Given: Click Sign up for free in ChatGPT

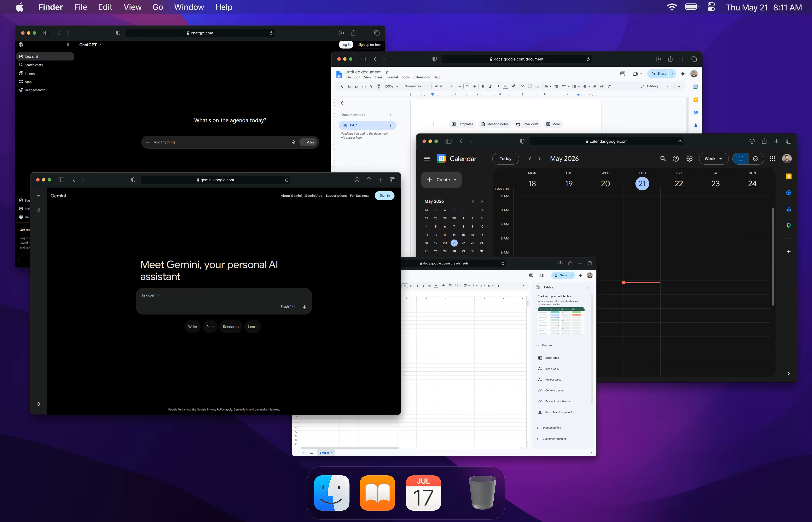Looking at the screenshot, I should point(369,45).
